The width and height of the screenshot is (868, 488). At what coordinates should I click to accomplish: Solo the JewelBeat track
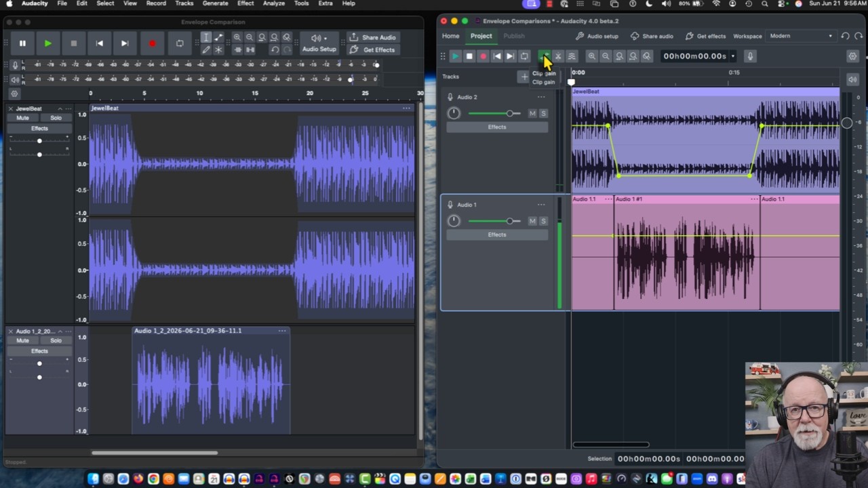[x=56, y=118]
